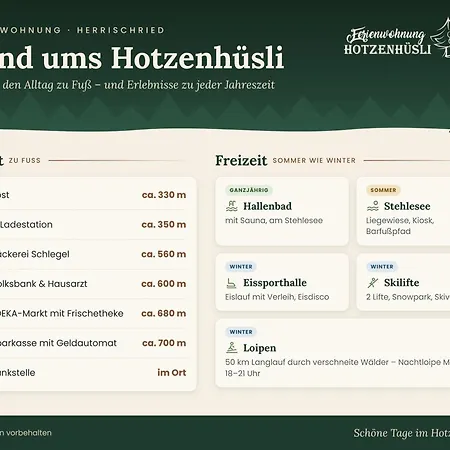Viewport: 450px width, 450px height.
Task: Click the distance ca. 330 m
Action: [x=164, y=195]
